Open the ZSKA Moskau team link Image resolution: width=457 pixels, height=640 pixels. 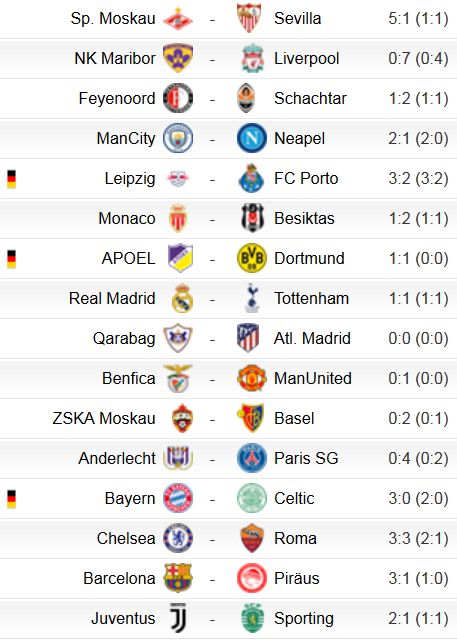coord(104,418)
